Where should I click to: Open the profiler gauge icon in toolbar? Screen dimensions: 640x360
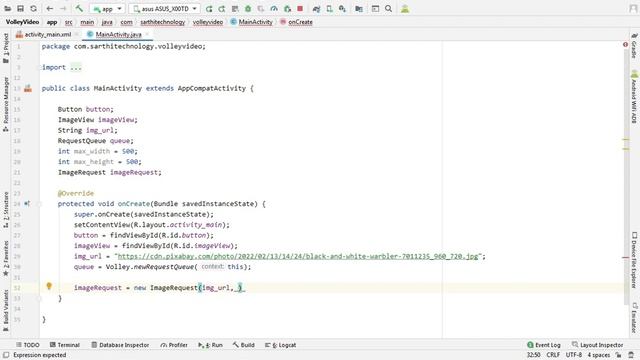(x=274, y=9)
